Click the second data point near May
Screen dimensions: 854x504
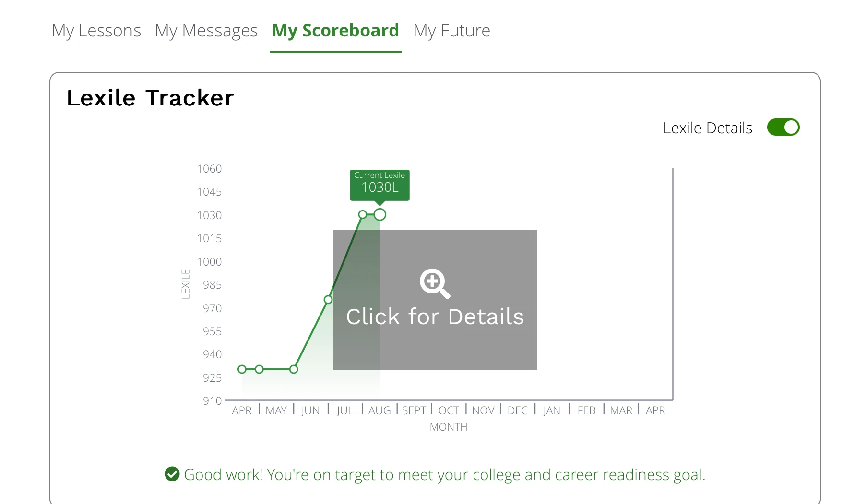point(260,369)
